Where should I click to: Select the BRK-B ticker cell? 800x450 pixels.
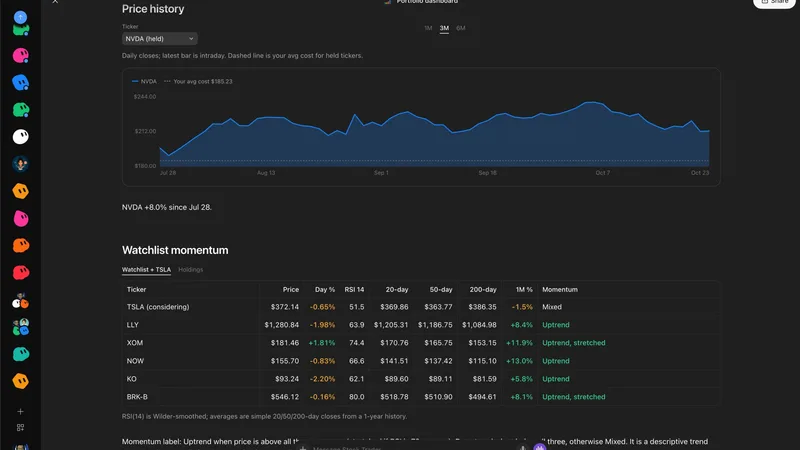click(x=137, y=396)
